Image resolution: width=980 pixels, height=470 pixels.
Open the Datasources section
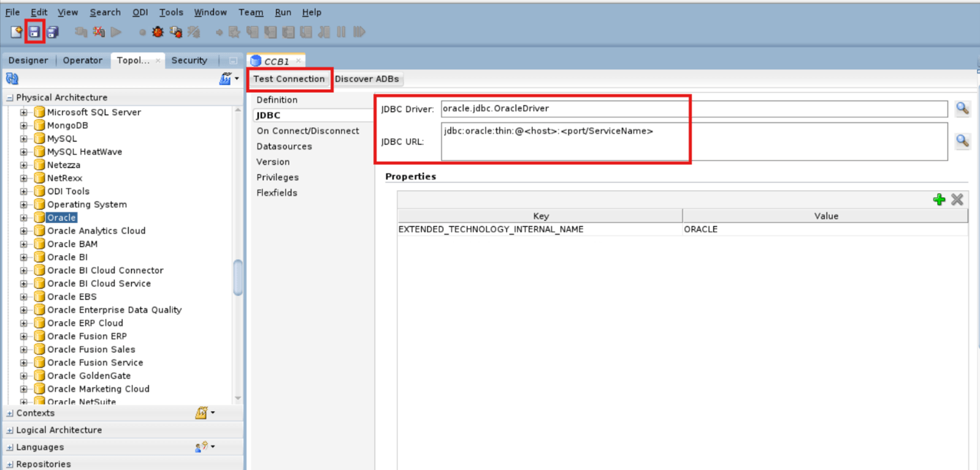285,146
